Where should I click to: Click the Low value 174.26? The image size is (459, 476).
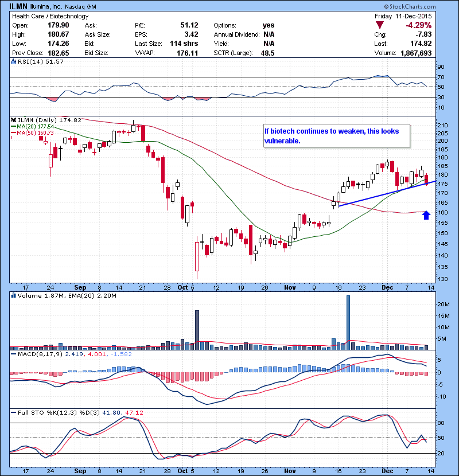coord(59,44)
